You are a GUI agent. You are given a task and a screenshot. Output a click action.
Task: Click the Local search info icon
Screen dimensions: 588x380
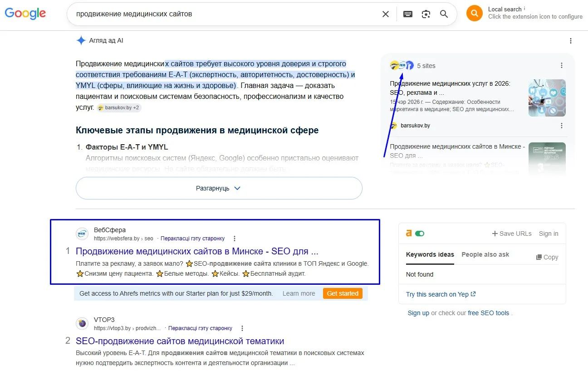524,8
